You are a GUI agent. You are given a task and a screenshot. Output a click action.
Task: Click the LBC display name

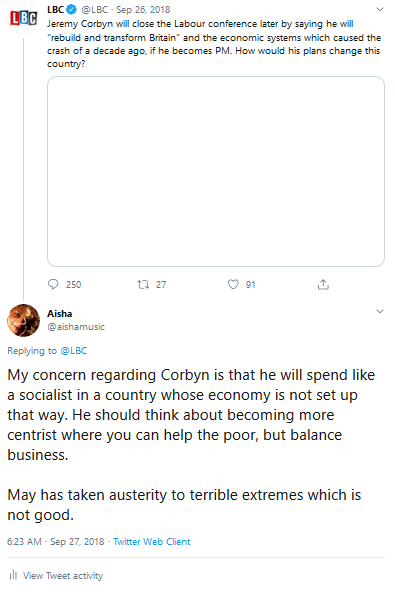pyautogui.click(x=56, y=9)
